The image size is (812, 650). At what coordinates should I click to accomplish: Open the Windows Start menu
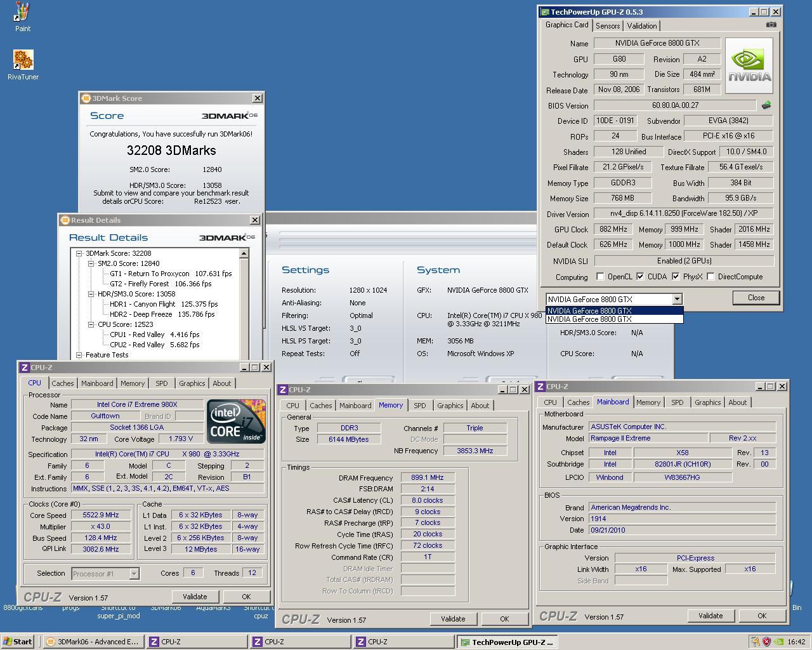tap(18, 642)
